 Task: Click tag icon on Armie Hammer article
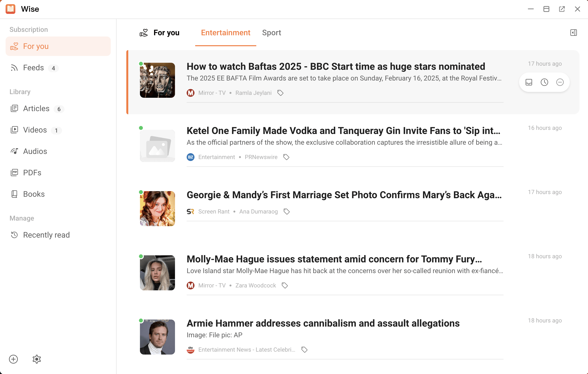[304, 350]
